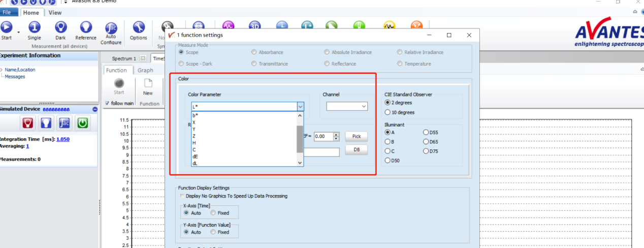Click the Start measurement icon
Screen dimensions: 644x248
tap(7, 28)
